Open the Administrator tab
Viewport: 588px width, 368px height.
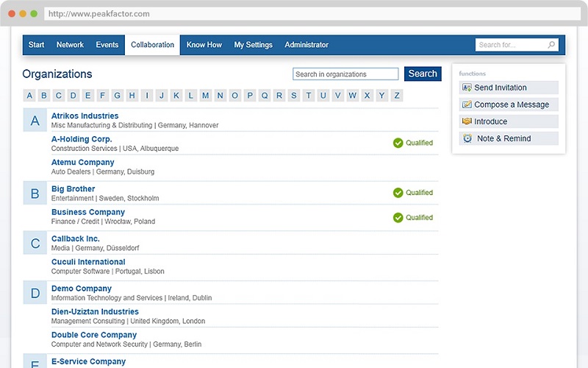click(306, 45)
